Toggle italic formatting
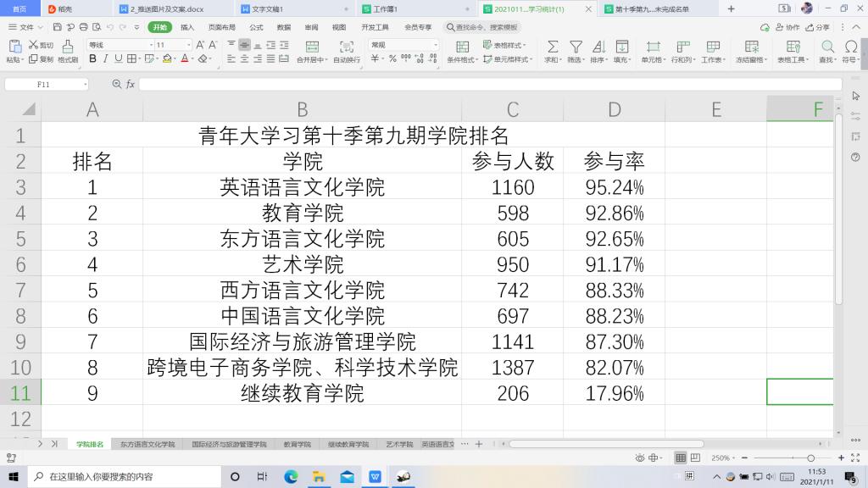Viewport: 868px width, 488px height. point(106,59)
